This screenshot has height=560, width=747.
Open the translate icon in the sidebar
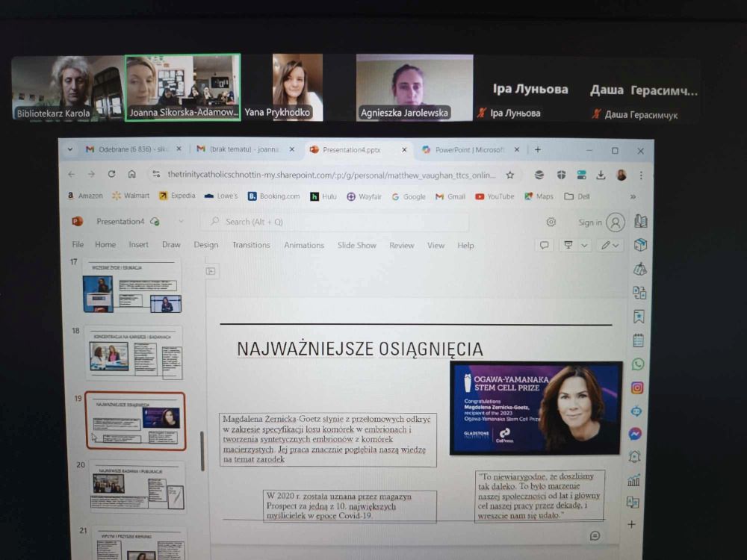pyautogui.click(x=633, y=502)
